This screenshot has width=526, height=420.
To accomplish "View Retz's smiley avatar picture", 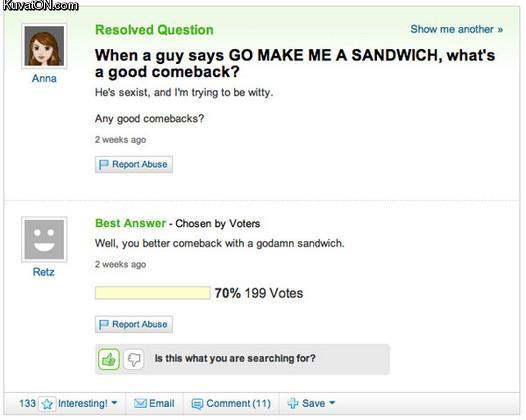I will point(44,240).
